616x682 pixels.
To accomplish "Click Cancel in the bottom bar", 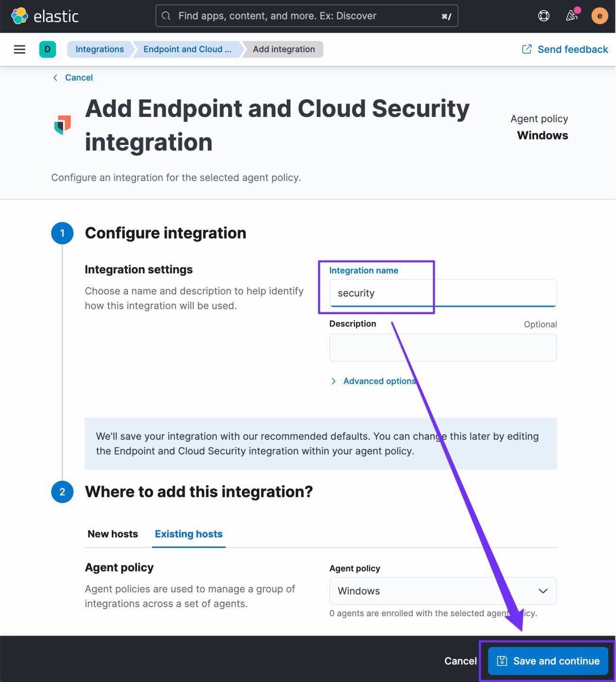I will click(460, 661).
